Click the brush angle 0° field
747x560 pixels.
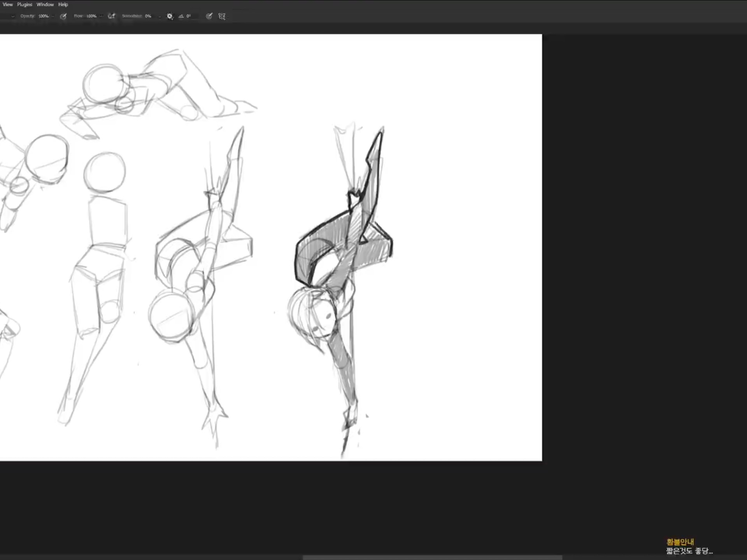pos(189,16)
